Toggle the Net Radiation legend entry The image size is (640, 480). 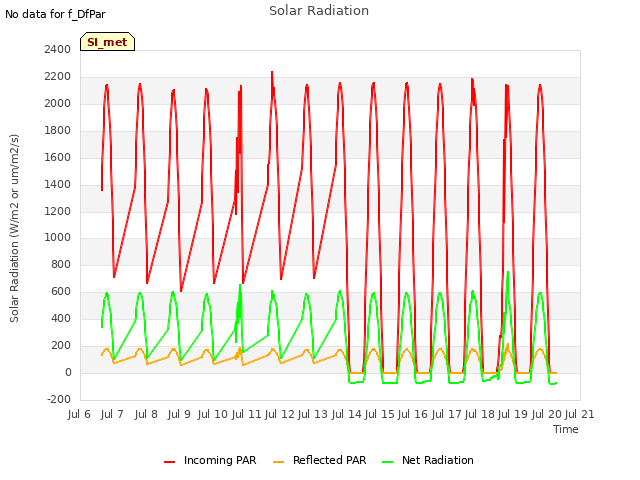point(428,460)
